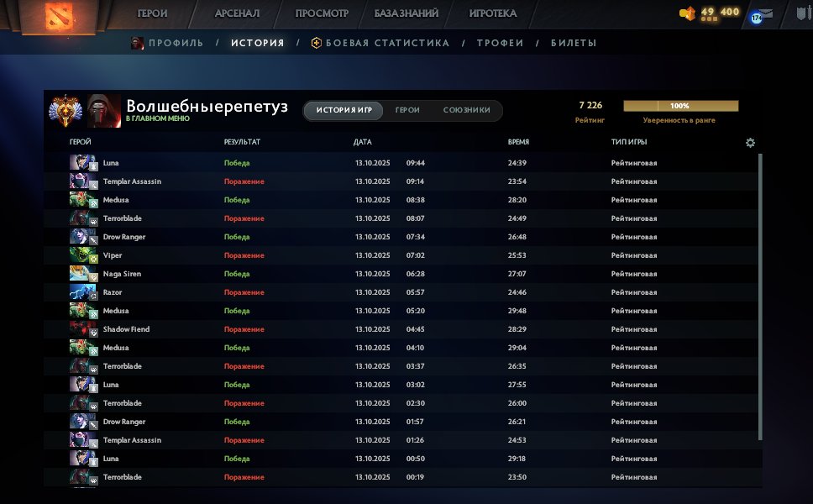The image size is (813, 504).
Task: Open the Арсенал top menu
Action: pyautogui.click(x=237, y=13)
